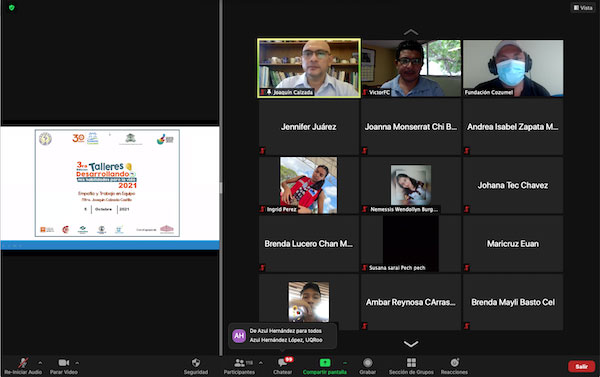Select VictorFC's video tile

tap(411, 68)
